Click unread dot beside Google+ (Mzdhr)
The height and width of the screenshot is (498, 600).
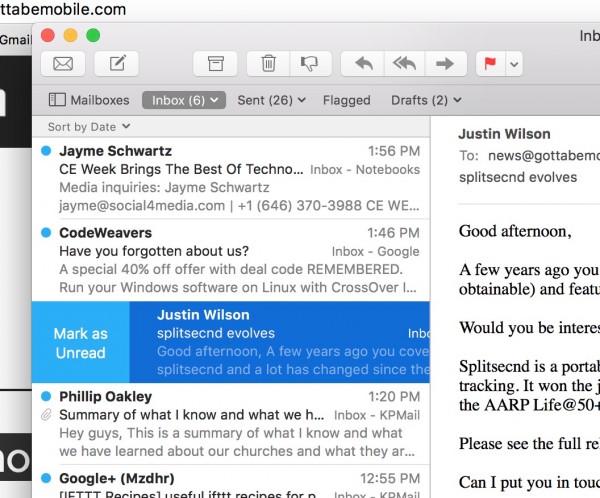[46, 478]
